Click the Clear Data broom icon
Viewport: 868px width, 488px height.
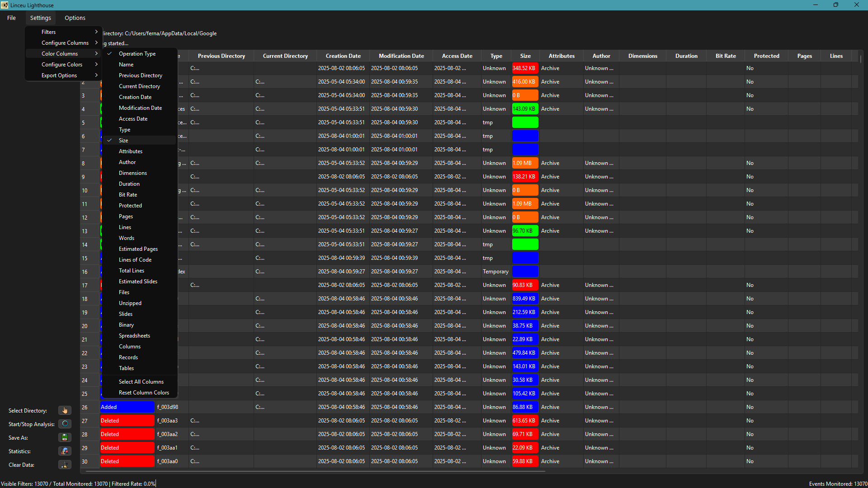(65, 465)
